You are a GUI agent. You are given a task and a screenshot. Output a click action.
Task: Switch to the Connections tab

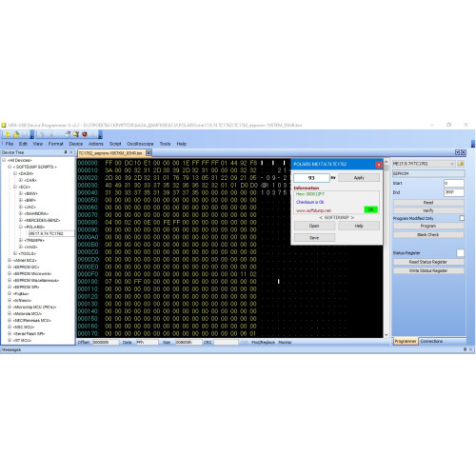(x=431, y=342)
